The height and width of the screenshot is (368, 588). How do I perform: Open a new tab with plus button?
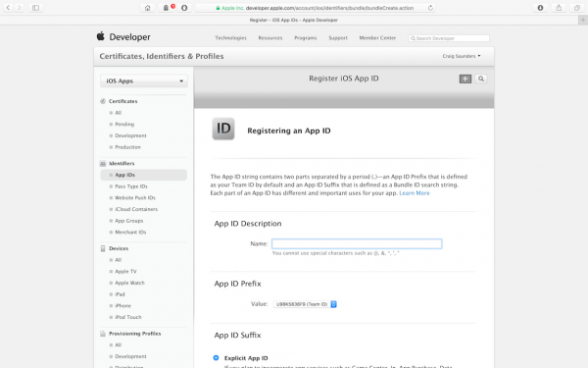click(x=583, y=21)
